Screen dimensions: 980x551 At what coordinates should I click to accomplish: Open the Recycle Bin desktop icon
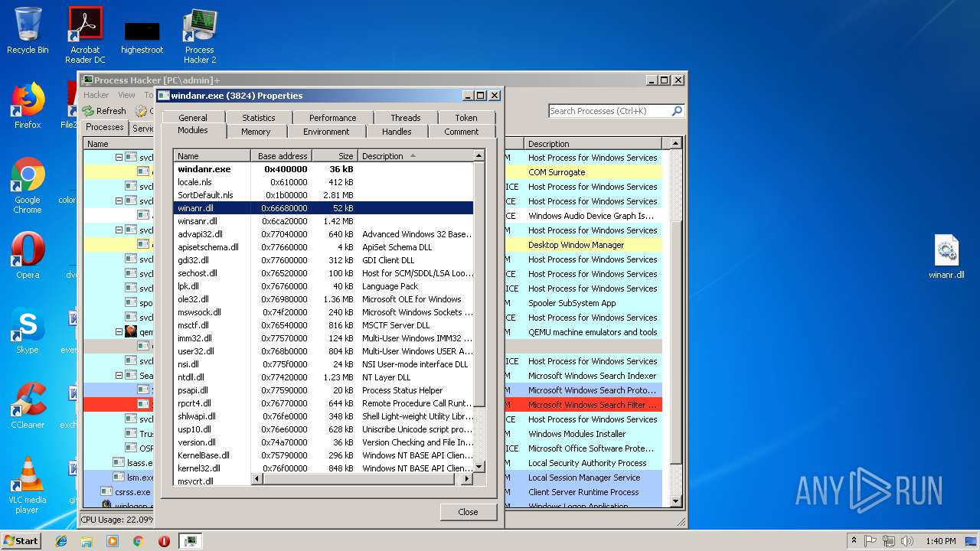[28, 31]
